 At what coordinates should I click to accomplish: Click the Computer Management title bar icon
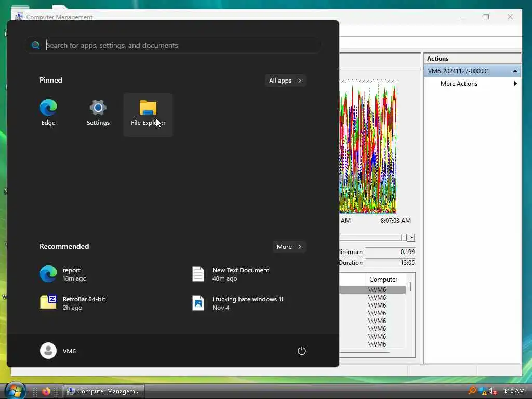tap(19, 17)
